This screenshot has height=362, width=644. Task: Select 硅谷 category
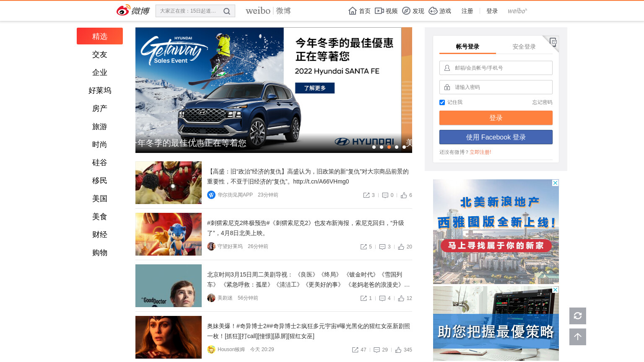pyautogui.click(x=100, y=163)
